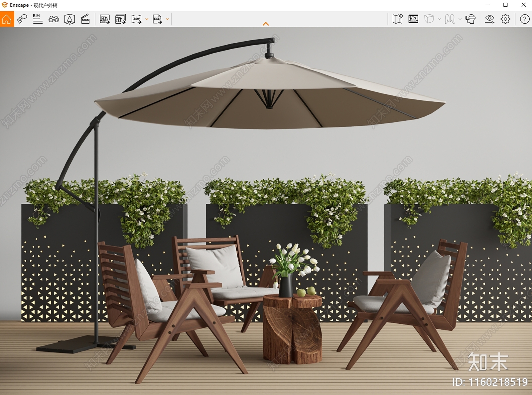Expand the cube projection dropdown
The image size is (532, 395).
point(439,19)
